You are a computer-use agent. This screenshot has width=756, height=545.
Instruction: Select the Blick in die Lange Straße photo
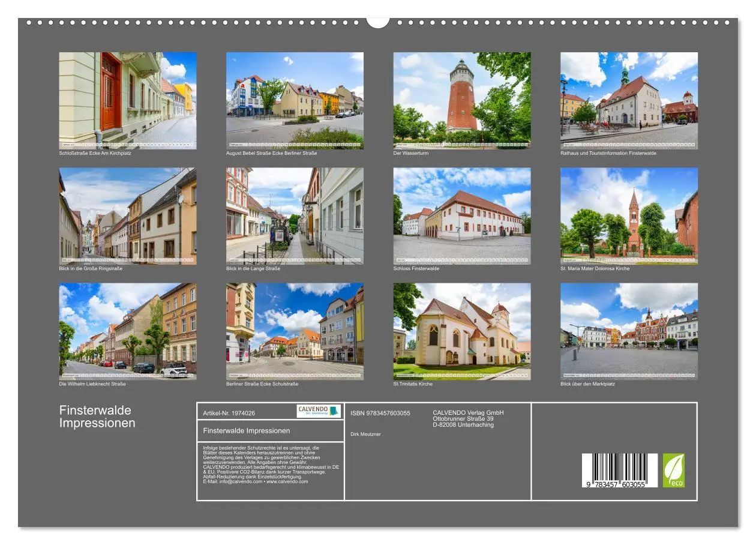click(x=295, y=216)
